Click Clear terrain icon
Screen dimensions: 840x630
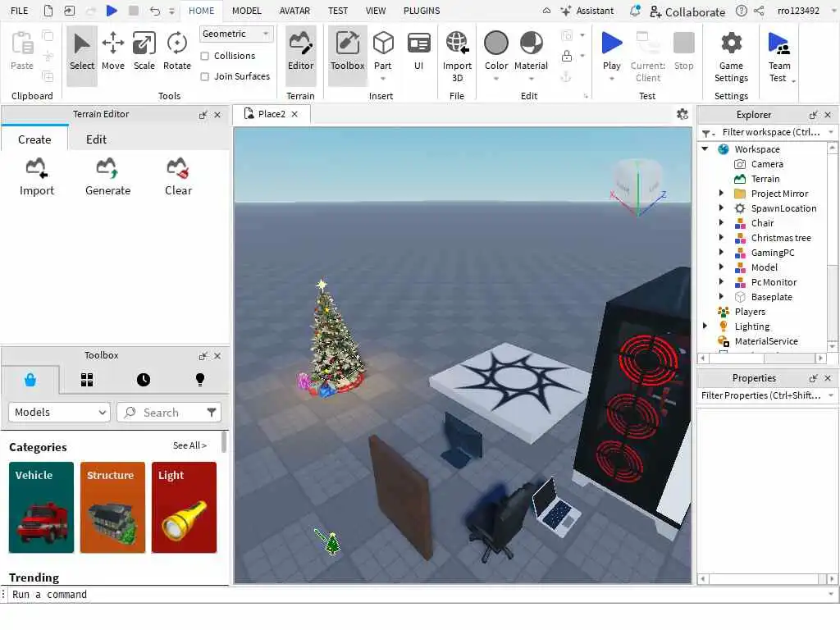(178, 177)
